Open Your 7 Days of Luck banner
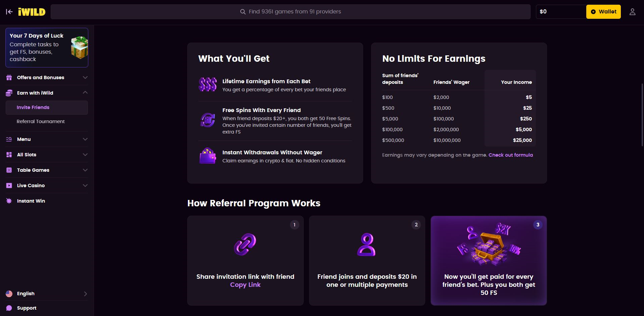The image size is (644, 316). pos(47,48)
